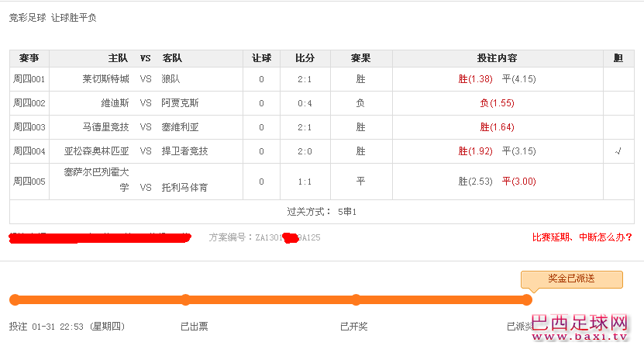Select the 胜(2.53) bet option

(475, 182)
